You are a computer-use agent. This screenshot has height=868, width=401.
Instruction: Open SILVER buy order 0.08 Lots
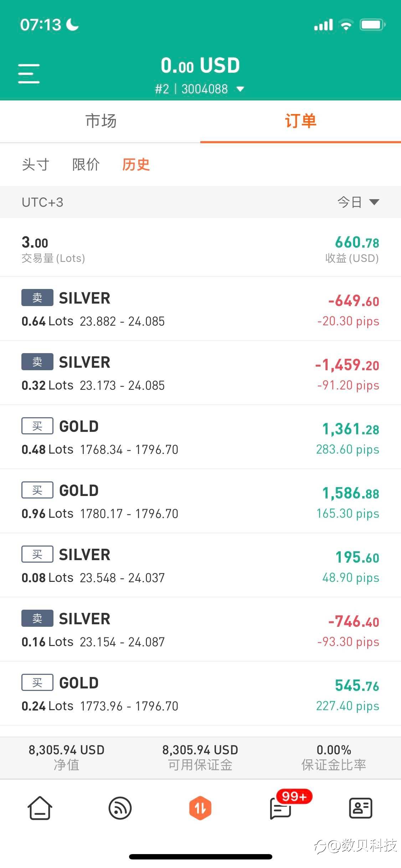tap(200, 565)
